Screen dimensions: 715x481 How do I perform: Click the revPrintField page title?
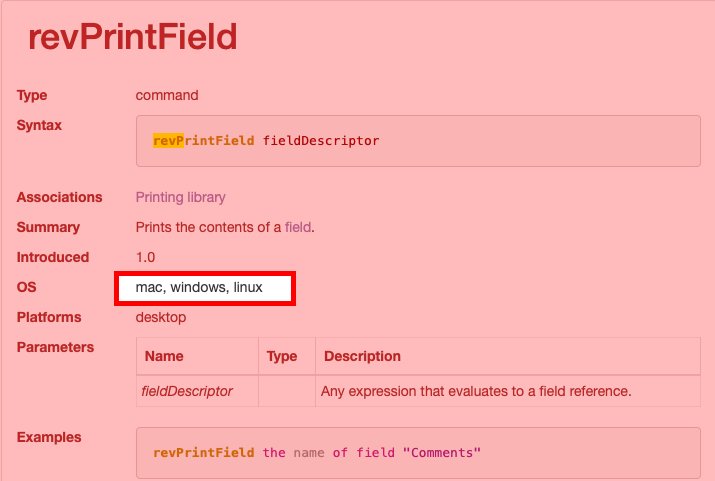coord(132,37)
